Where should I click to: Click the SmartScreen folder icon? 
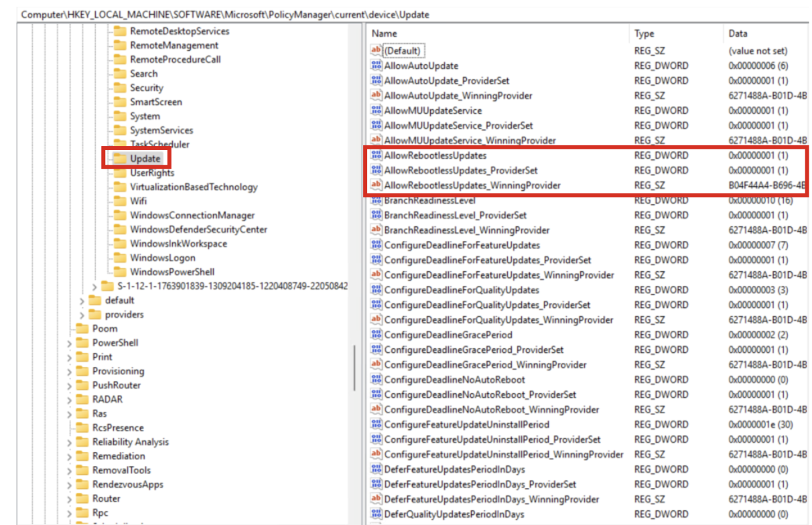point(119,102)
